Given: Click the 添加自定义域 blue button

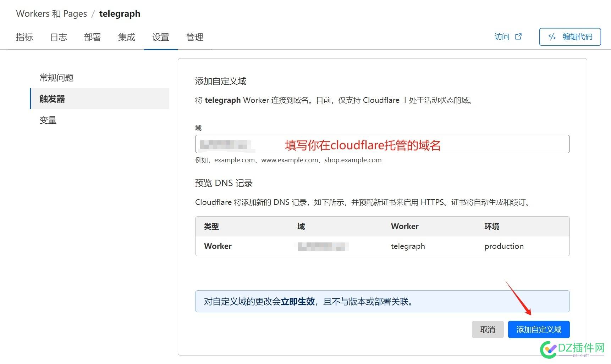Looking at the screenshot, I should point(539,330).
